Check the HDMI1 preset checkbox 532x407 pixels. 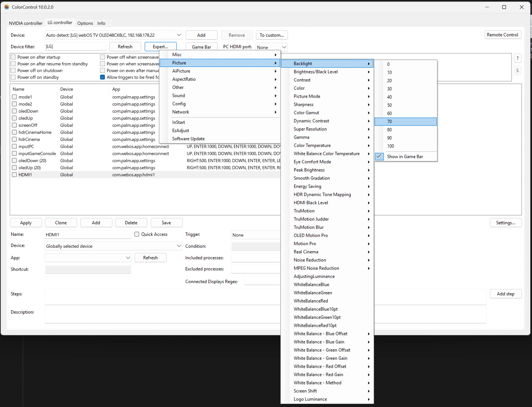pos(14,175)
